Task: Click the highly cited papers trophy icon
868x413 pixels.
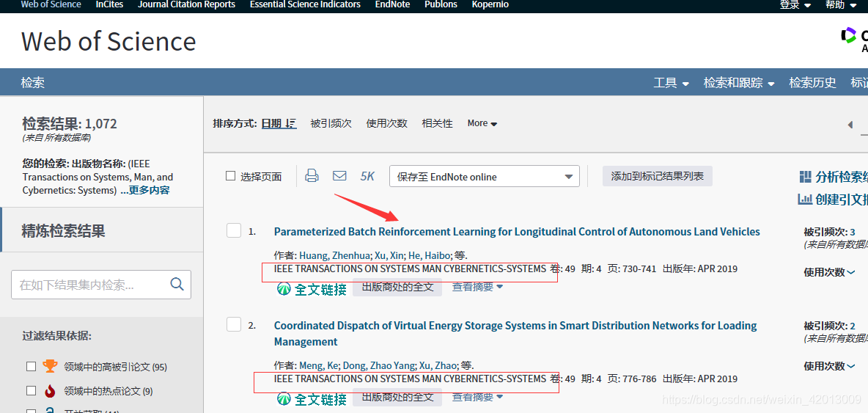Action: [50, 367]
